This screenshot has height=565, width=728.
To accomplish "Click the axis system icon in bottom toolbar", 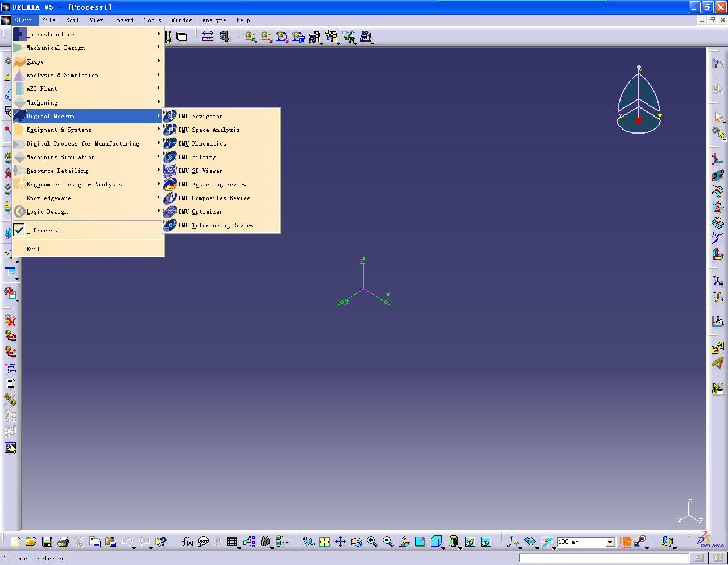I will (513, 542).
